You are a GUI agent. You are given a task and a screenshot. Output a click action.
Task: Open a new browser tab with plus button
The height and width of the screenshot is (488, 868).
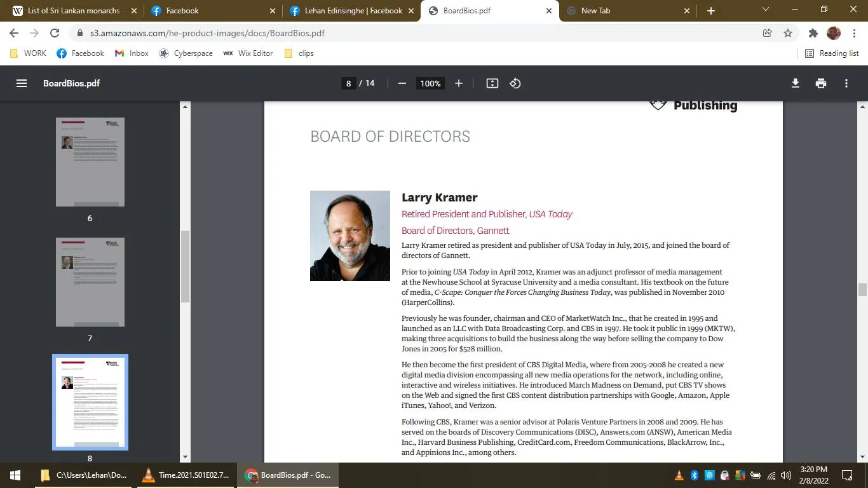pos(711,11)
